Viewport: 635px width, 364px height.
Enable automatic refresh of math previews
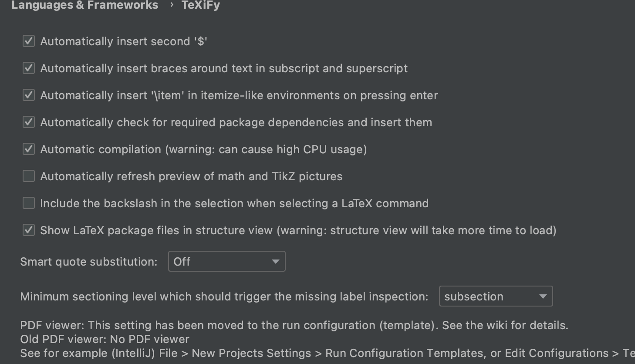click(x=28, y=176)
